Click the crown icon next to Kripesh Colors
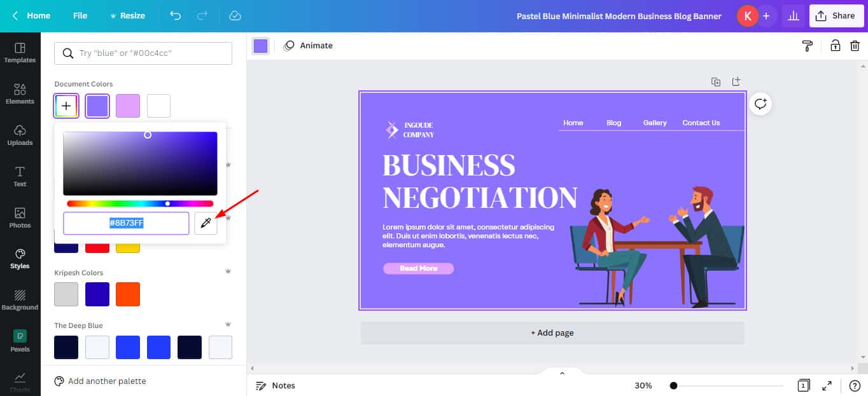The height and width of the screenshot is (396, 868). pos(228,271)
